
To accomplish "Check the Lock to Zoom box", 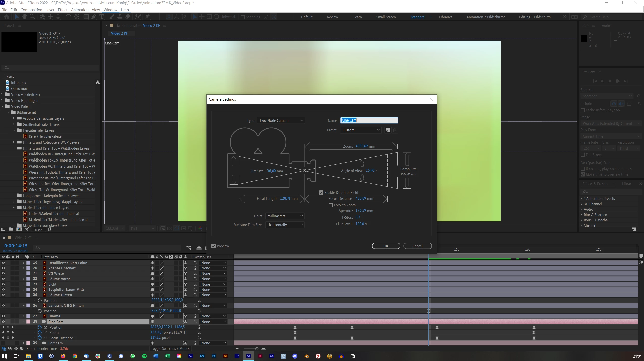I will [x=331, y=205].
